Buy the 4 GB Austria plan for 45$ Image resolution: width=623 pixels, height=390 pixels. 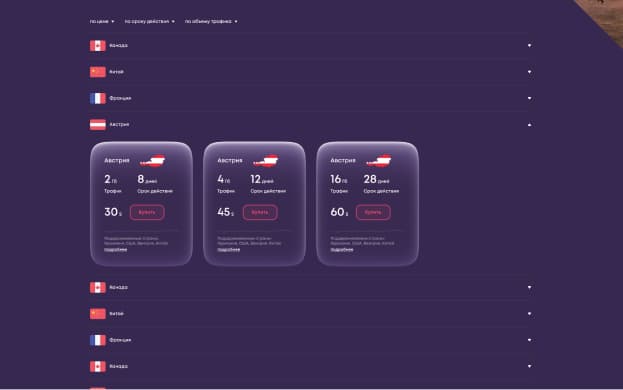(x=260, y=212)
